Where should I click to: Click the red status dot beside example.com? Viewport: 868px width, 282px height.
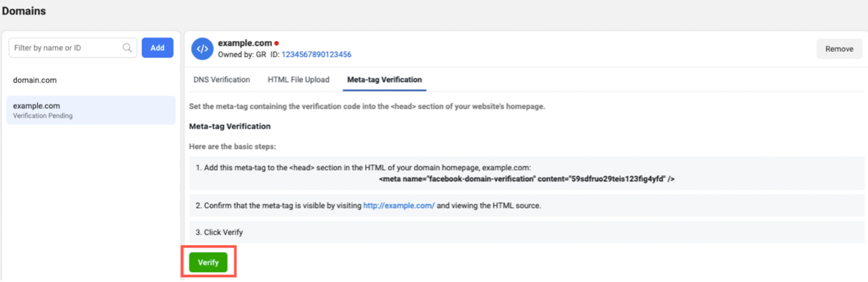click(277, 43)
